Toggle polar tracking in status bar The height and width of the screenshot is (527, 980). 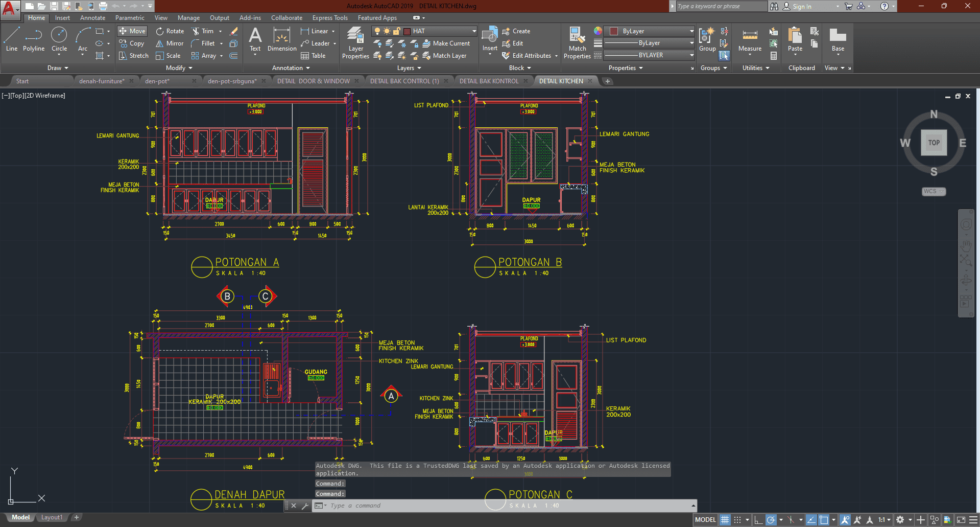[x=771, y=520]
